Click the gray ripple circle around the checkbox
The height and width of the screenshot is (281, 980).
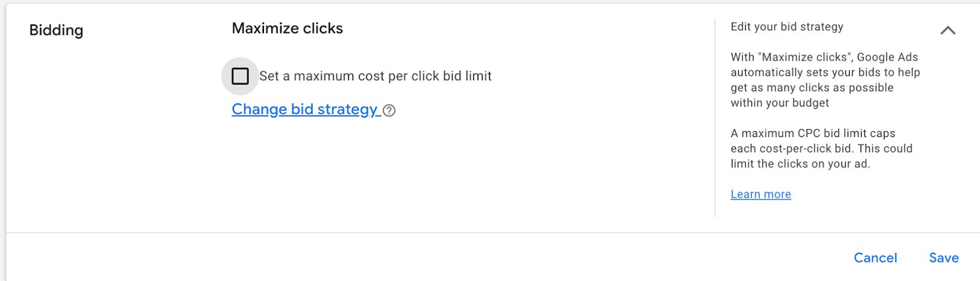coord(240,76)
